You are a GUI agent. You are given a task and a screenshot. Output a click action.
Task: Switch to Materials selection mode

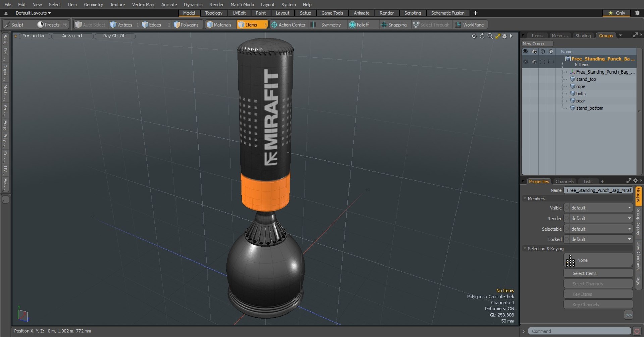pyautogui.click(x=219, y=25)
